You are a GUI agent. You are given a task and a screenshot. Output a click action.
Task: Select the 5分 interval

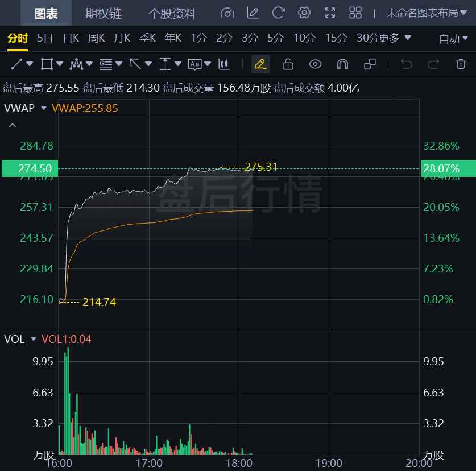pos(275,38)
